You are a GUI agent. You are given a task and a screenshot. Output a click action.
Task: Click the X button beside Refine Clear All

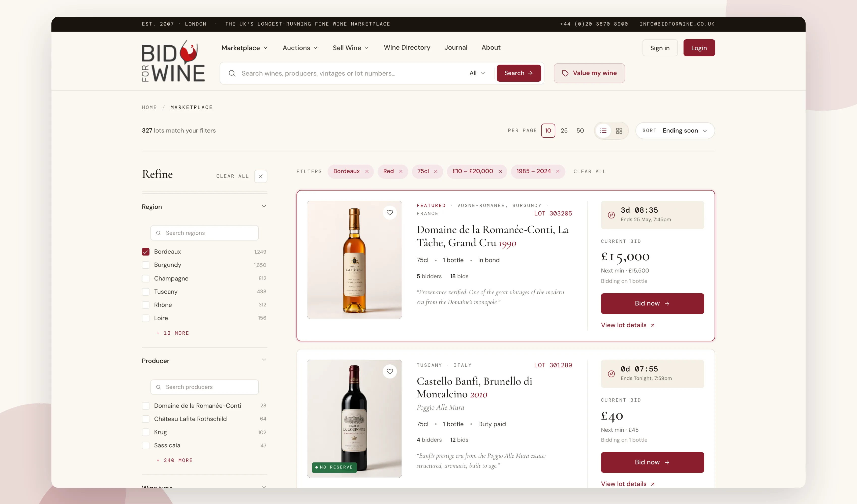260,176
